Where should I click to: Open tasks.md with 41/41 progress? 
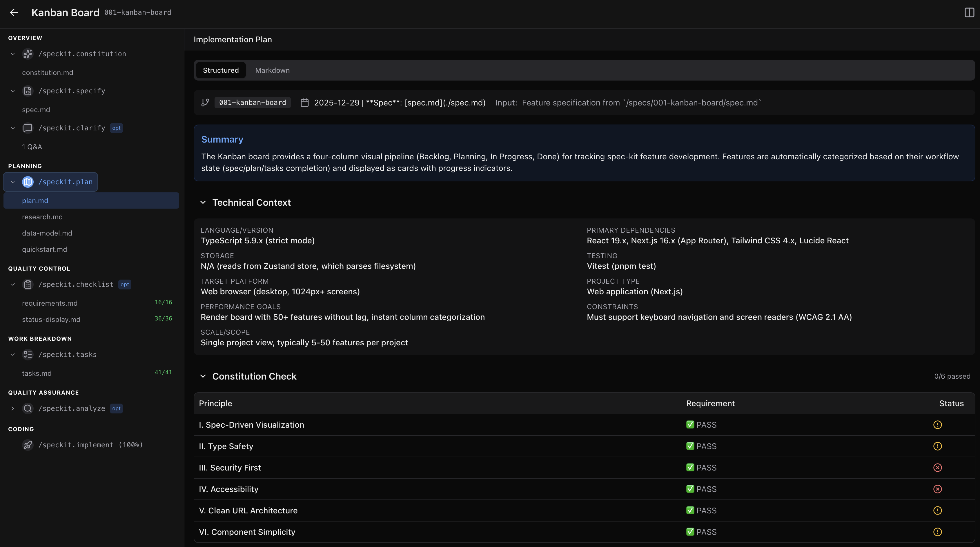point(37,373)
